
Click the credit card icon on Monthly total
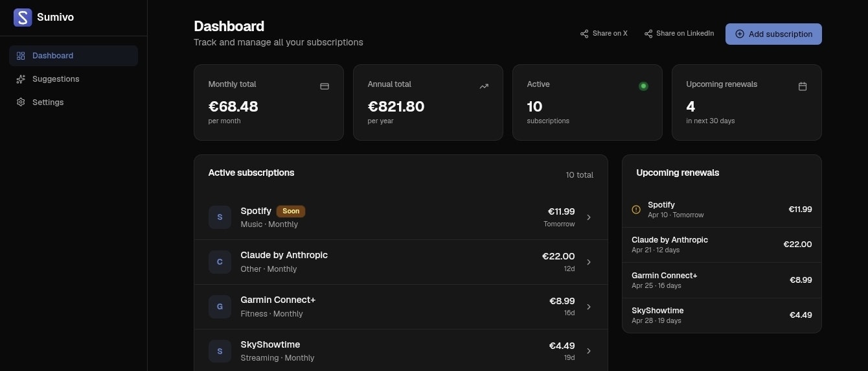pos(325,86)
